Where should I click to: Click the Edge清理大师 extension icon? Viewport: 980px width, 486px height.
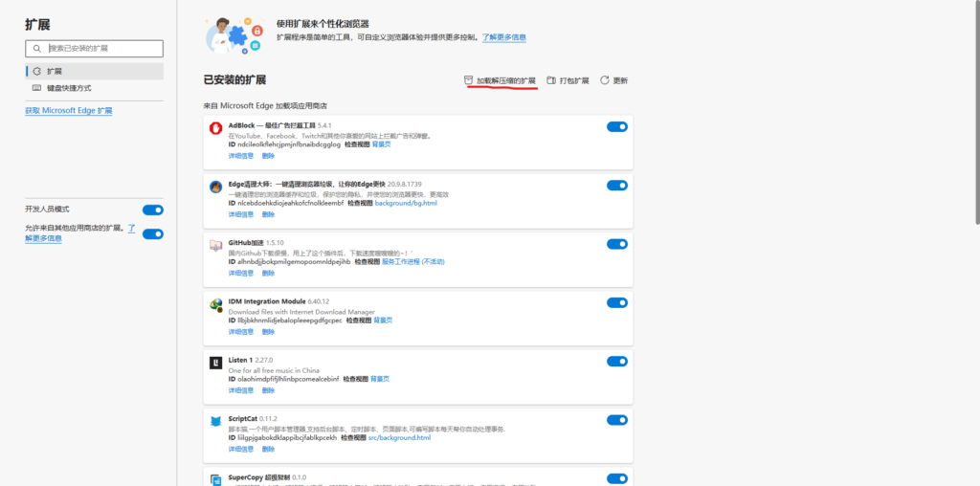(215, 187)
